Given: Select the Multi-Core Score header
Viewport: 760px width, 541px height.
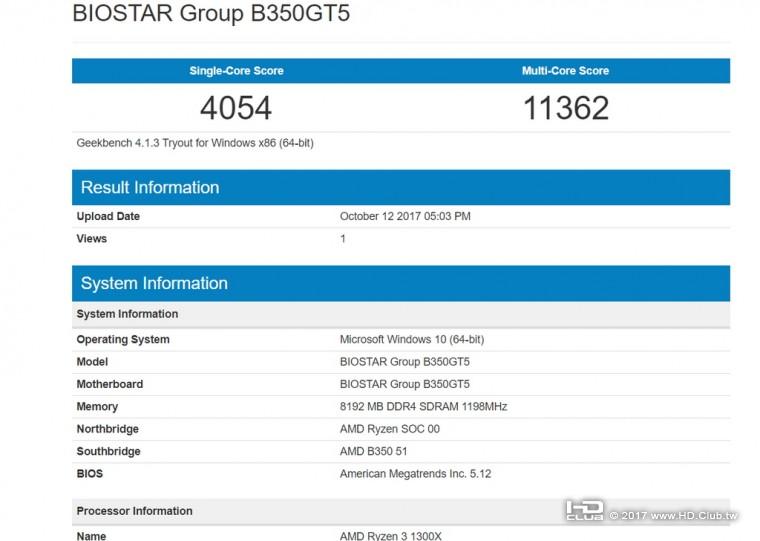Looking at the screenshot, I should (565, 71).
